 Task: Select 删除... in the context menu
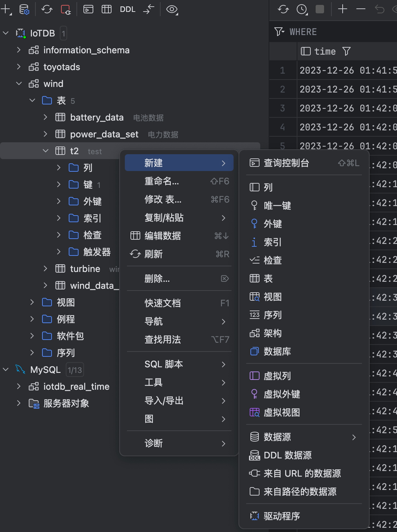click(x=157, y=279)
